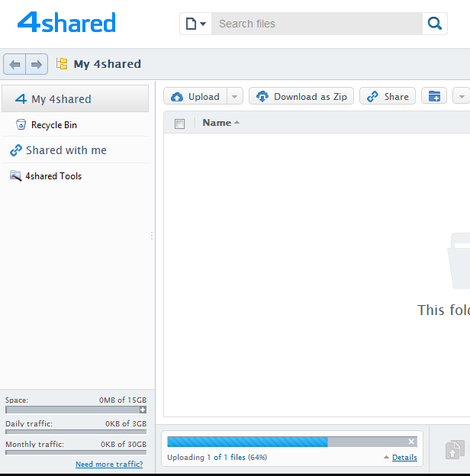
Task: Click the Download as Zip button
Action: tap(301, 96)
